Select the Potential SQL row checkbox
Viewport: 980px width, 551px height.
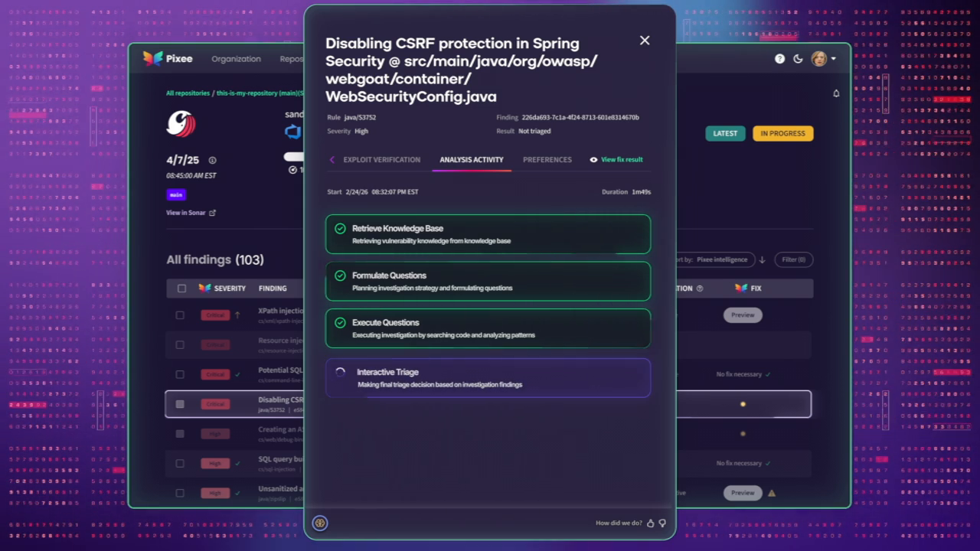tap(180, 375)
